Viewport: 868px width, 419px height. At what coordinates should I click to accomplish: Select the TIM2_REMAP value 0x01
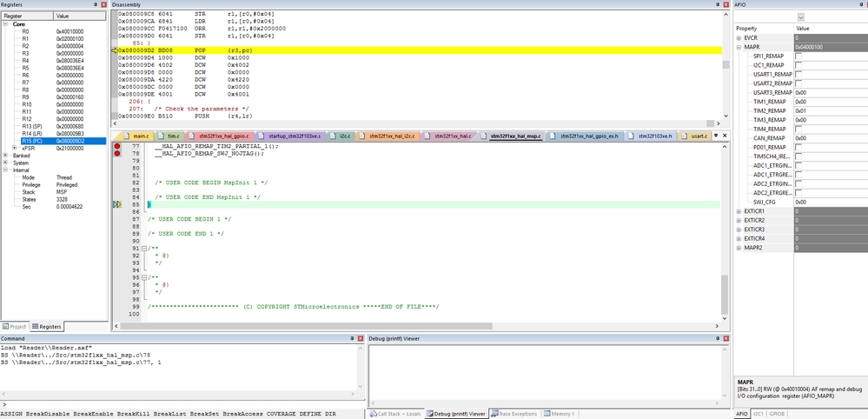831,110
